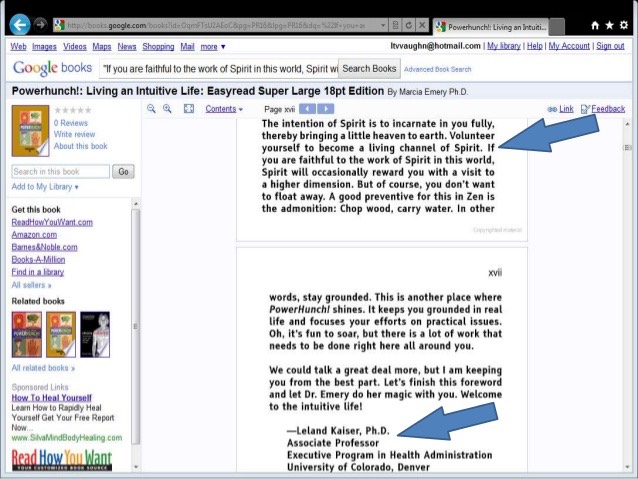The width and height of the screenshot is (638, 479).
Task: Open My library link
Action: click(504, 46)
